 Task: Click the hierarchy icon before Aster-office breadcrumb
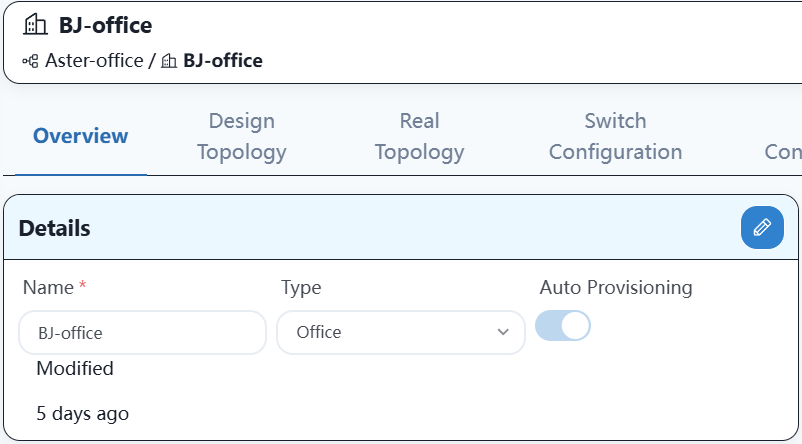click(x=30, y=61)
